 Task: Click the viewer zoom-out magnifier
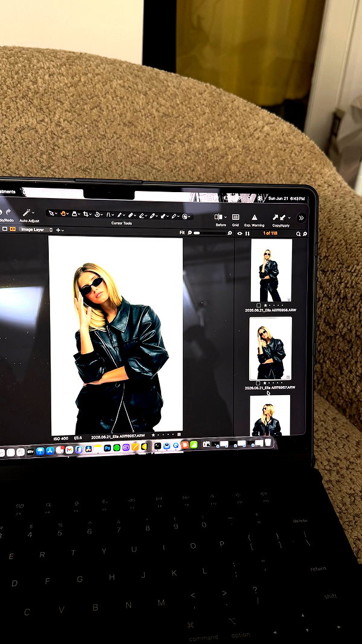point(190,233)
